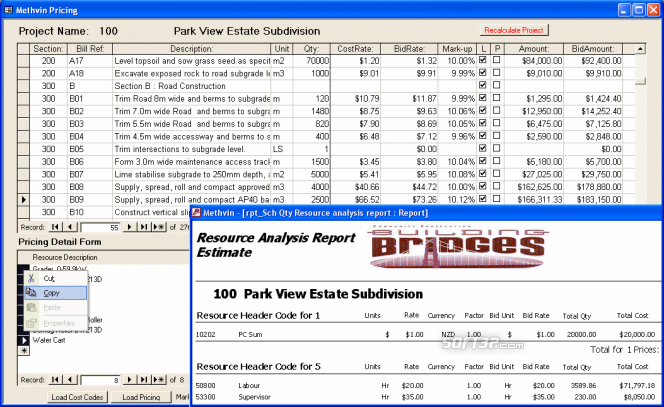Screen dimensions: 664x407
Task: Click 'PC Sum' in the report
Action: 250,334
